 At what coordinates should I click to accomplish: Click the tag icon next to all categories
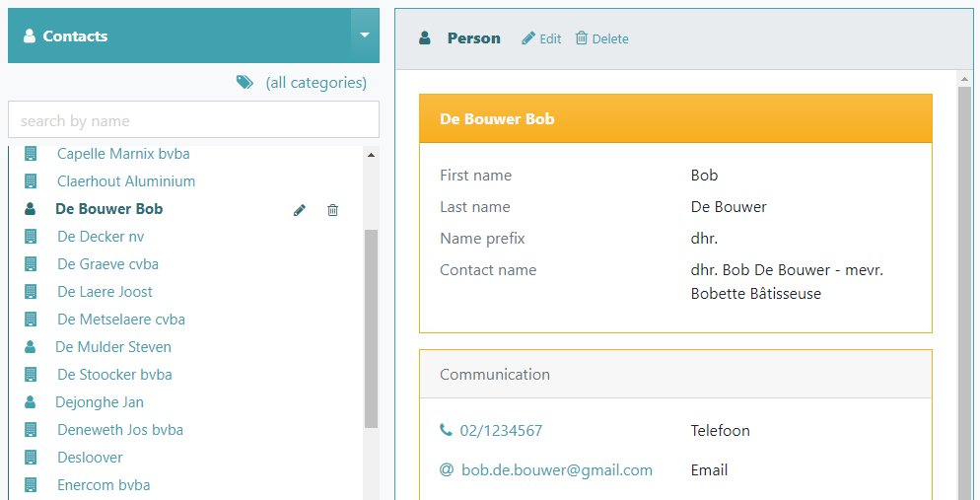(x=245, y=82)
